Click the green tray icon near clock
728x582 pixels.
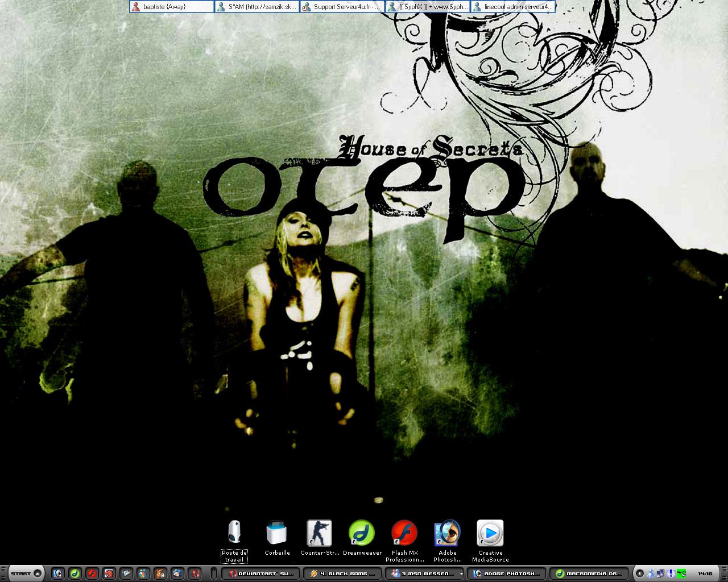(681, 573)
